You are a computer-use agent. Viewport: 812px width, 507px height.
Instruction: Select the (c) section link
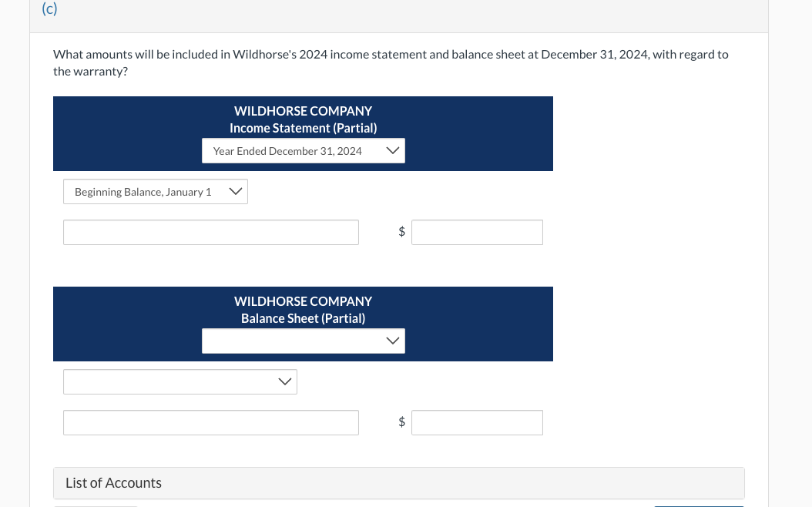49,9
